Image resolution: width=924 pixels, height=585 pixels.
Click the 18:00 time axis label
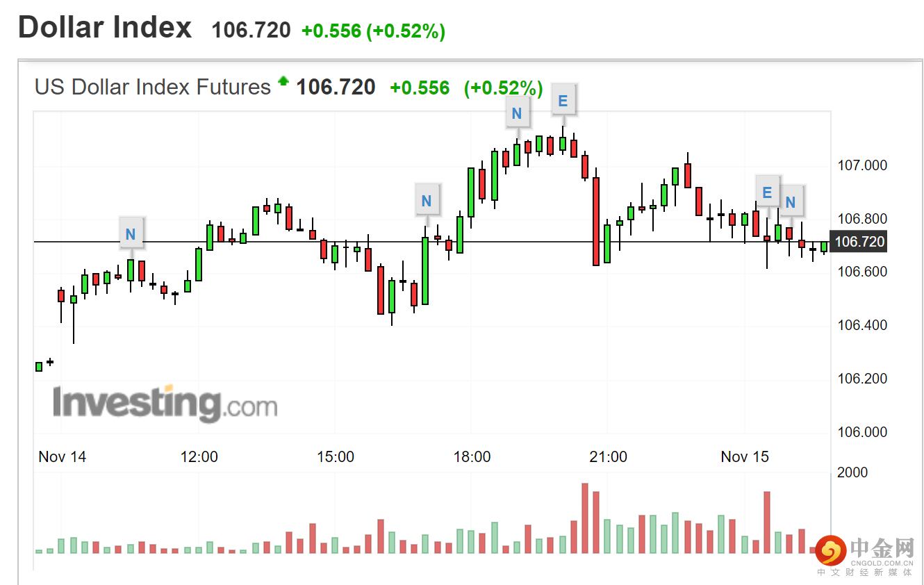coord(472,456)
